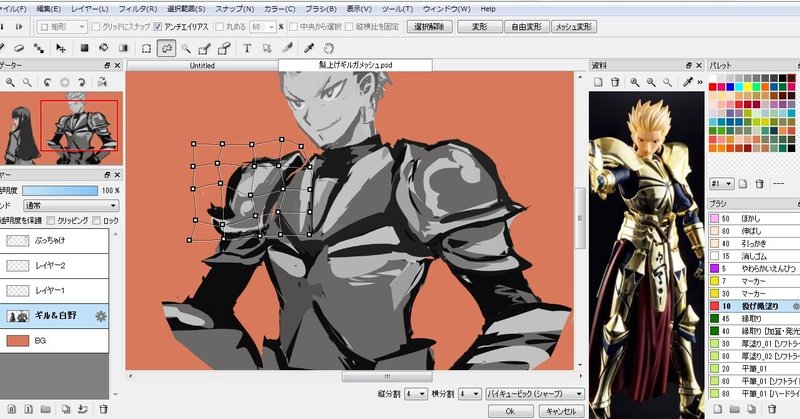Open the スナップ(N) menu
The width and height of the screenshot is (800, 419).
[x=234, y=9]
